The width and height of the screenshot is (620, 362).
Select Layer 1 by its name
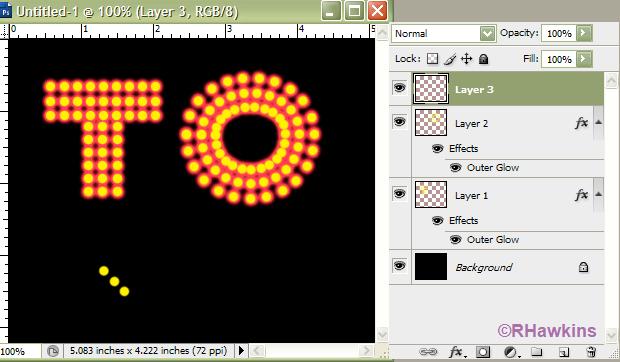tap(471, 196)
